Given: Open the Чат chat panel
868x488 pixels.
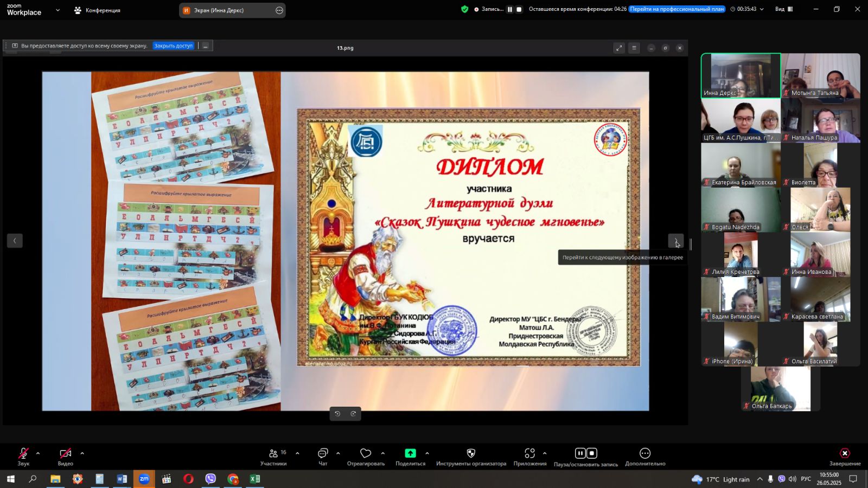Looking at the screenshot, I should tap(323, 454).
